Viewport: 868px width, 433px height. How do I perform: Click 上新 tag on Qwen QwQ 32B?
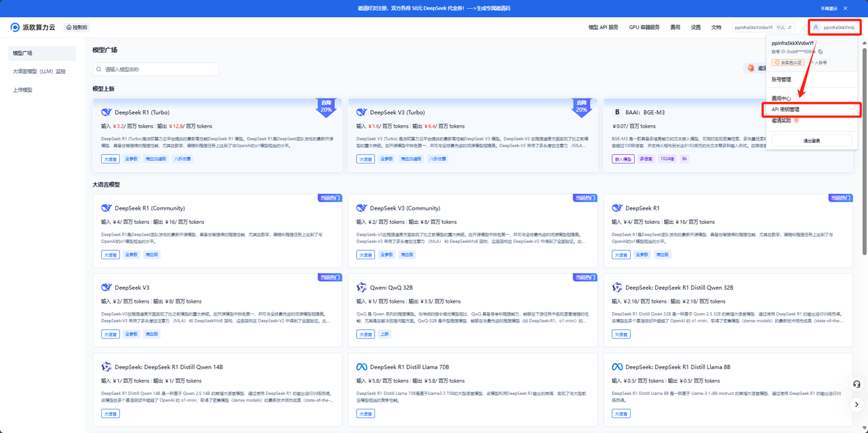tap(384, 334)
